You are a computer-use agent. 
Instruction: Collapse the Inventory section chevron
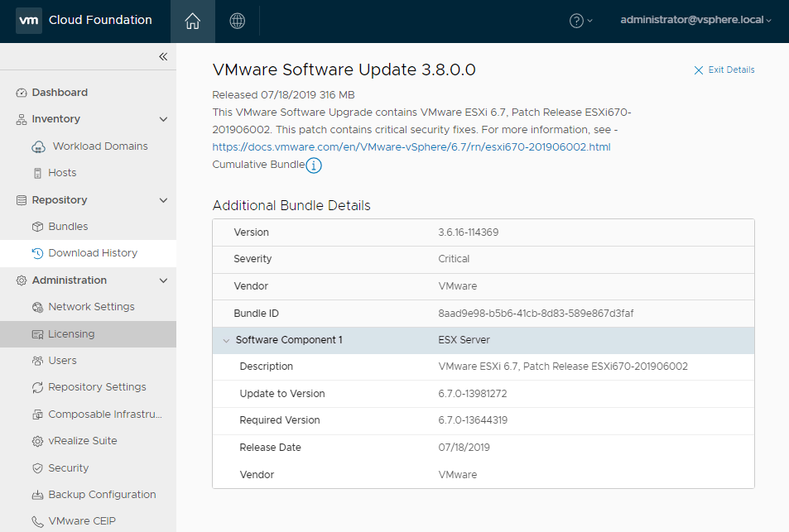click(x=163, y=119)
